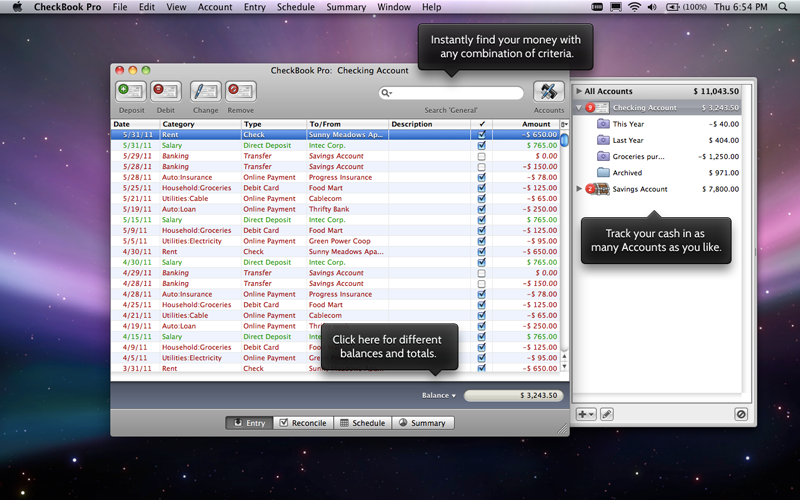Select the 5/19/11 Thrifty Bank row

335,209
